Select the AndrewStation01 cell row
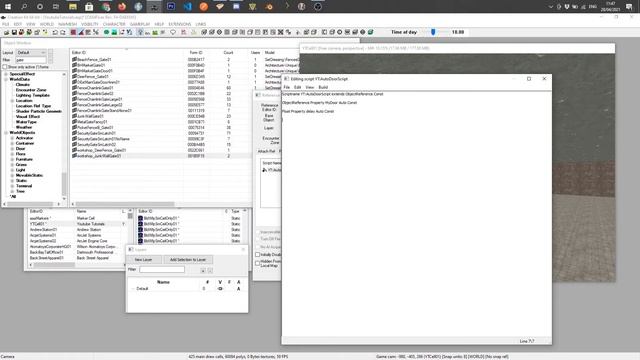This screenshot has height=360, width=640. coord(77,230)
